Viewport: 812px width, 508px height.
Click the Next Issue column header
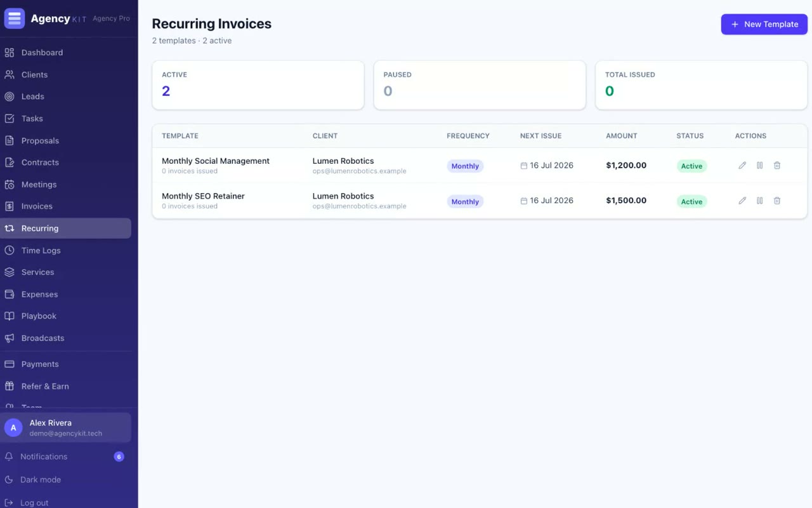(540, 136)
